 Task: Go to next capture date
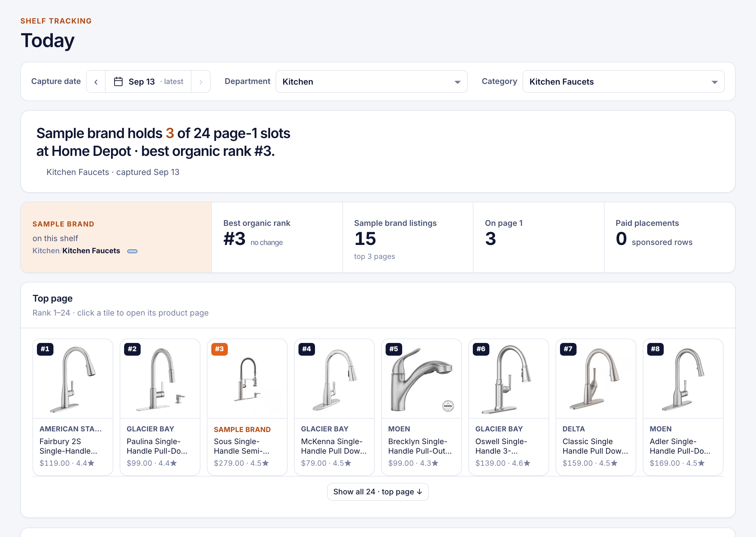[x=201, y=82]
